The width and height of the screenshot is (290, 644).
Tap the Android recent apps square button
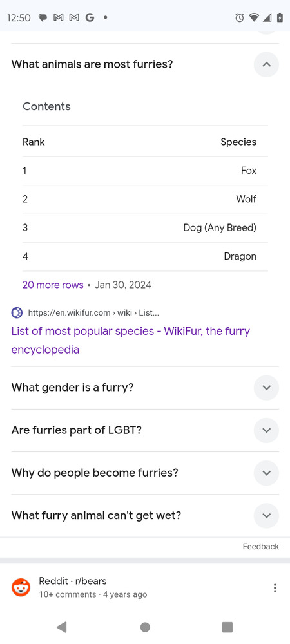tap(227, 627)
